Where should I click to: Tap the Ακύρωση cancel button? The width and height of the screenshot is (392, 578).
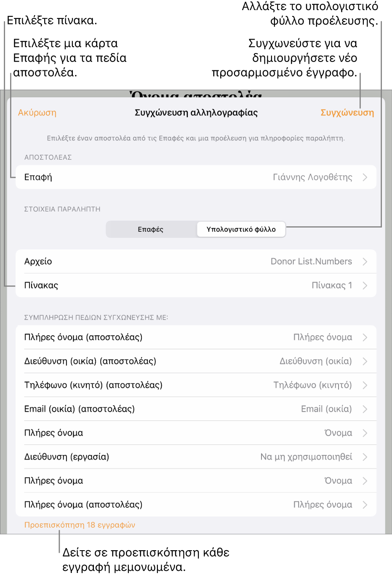point(37,113)
